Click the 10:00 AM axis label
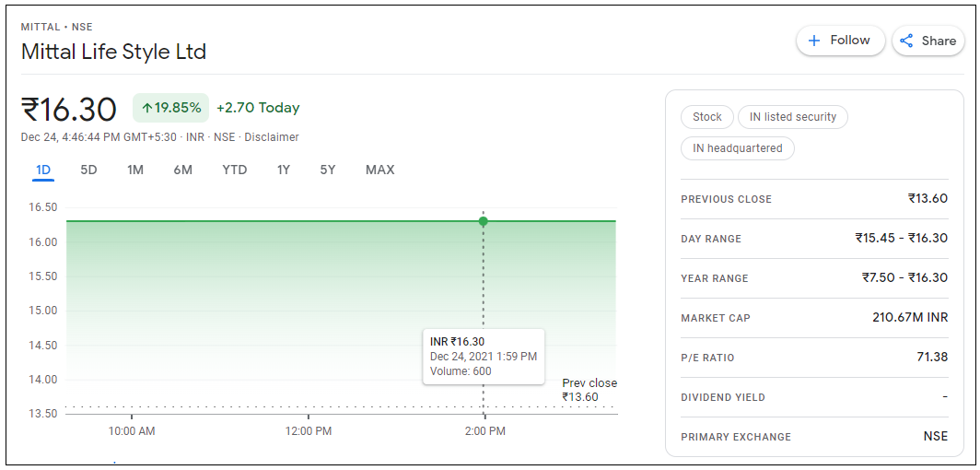 click(x=132, y=431)
